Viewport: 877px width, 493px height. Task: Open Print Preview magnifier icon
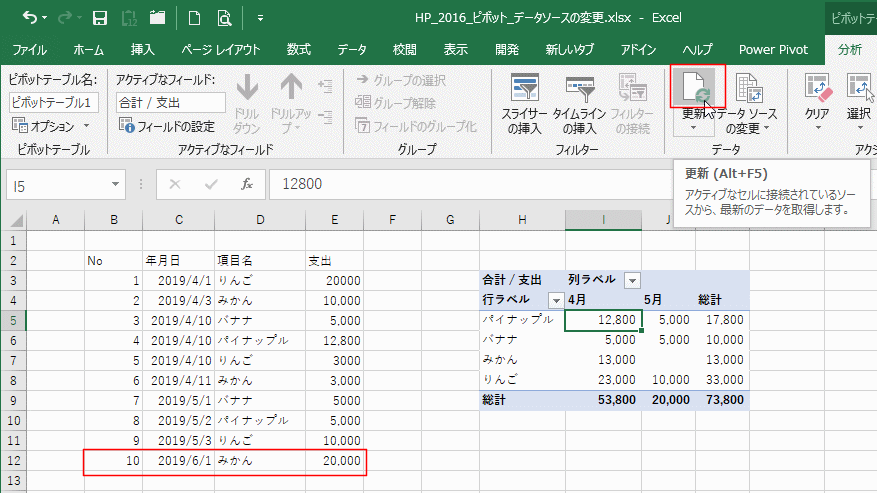pyautogui.click(x=224, y=18)
